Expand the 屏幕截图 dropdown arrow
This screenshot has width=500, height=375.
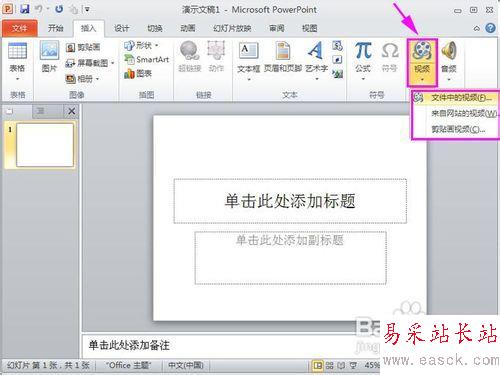113,63
